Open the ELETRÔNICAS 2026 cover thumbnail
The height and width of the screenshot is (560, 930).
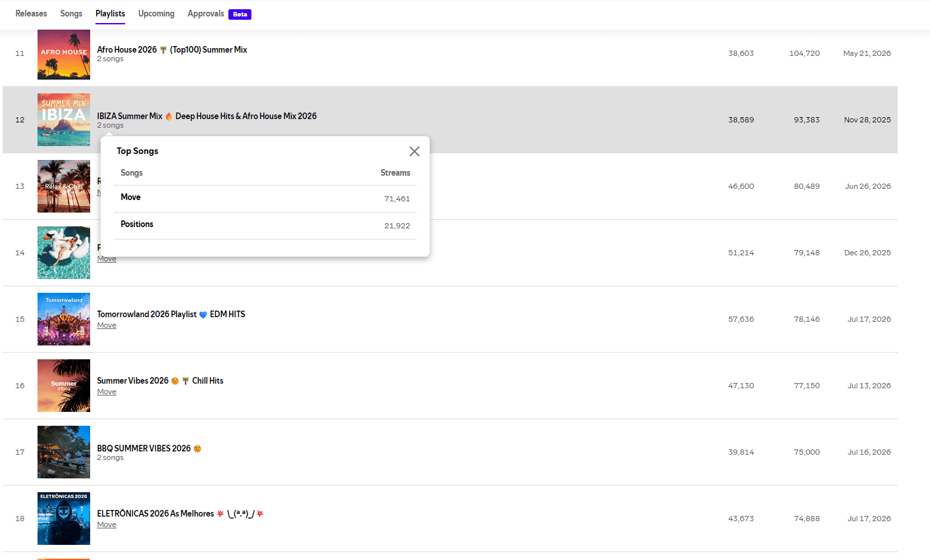pos(64,519)
